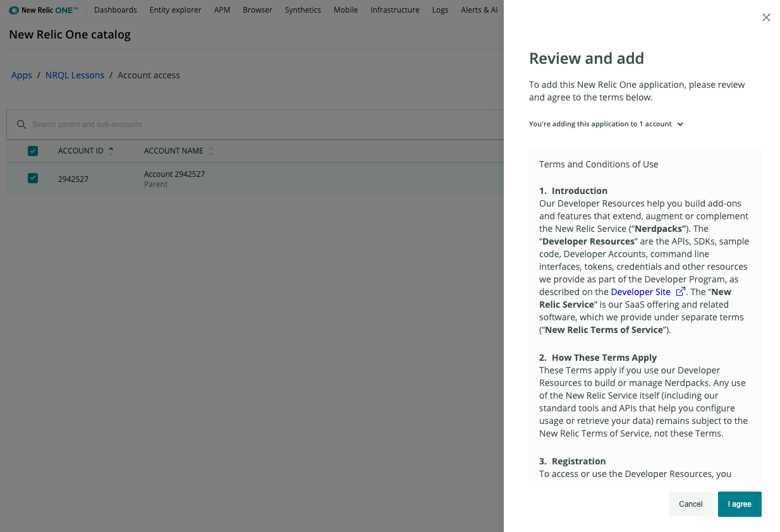780x532 pixels.
Task: Click the Review and add heading
Action: (587, 59)
